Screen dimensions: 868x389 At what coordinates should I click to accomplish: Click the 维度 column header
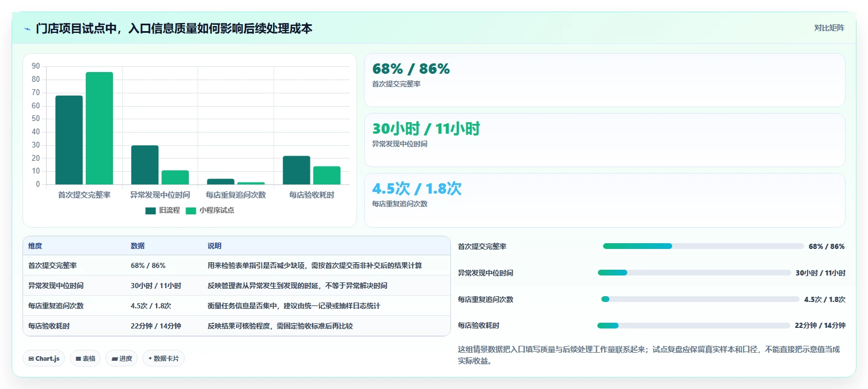[x=35, y=246]
